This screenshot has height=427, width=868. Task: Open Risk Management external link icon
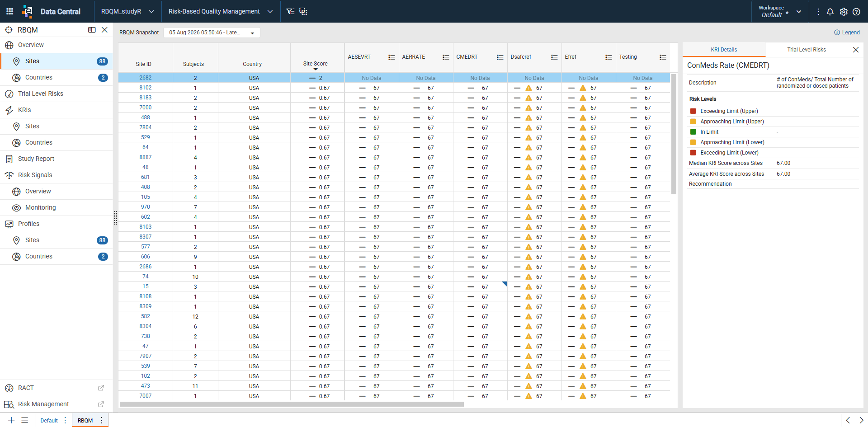tap(101, 404)
